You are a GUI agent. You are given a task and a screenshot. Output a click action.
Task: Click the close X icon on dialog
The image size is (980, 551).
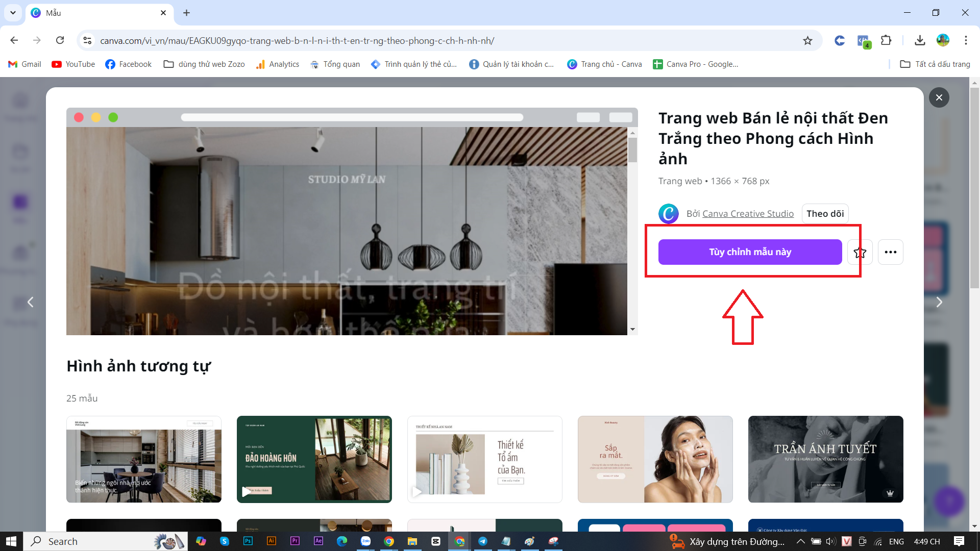click(939, 97)
